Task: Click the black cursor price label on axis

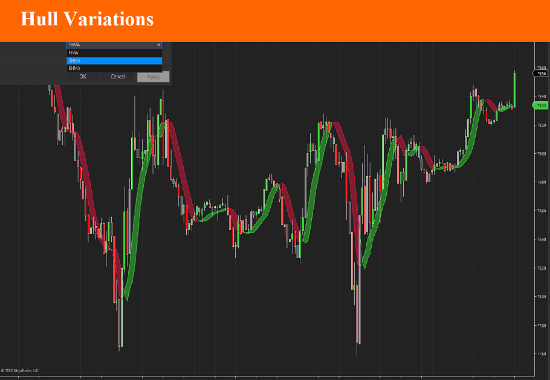Action: pos(541,74)
